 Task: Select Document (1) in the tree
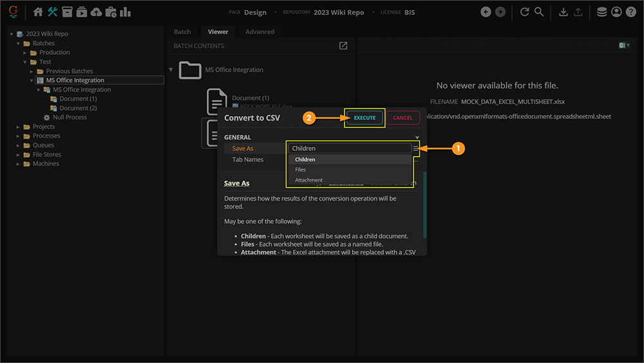pyautogui.click(x=78, y=99)
